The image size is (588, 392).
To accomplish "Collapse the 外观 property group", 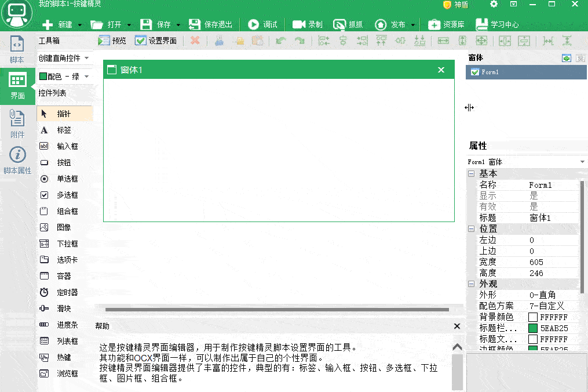I will click(x=472, y=284).
